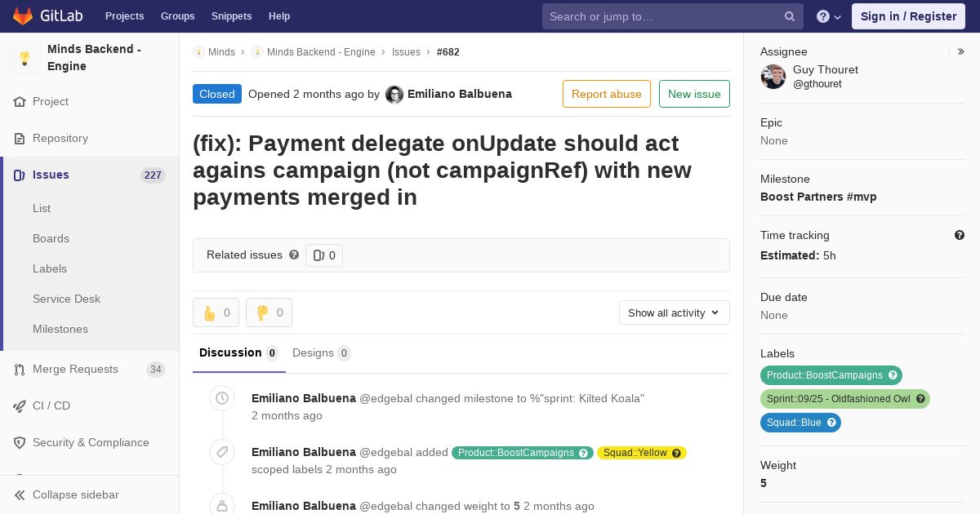980x514 pixels.
Task: Click the Time tracking help icon
Action: pos(960,235)
